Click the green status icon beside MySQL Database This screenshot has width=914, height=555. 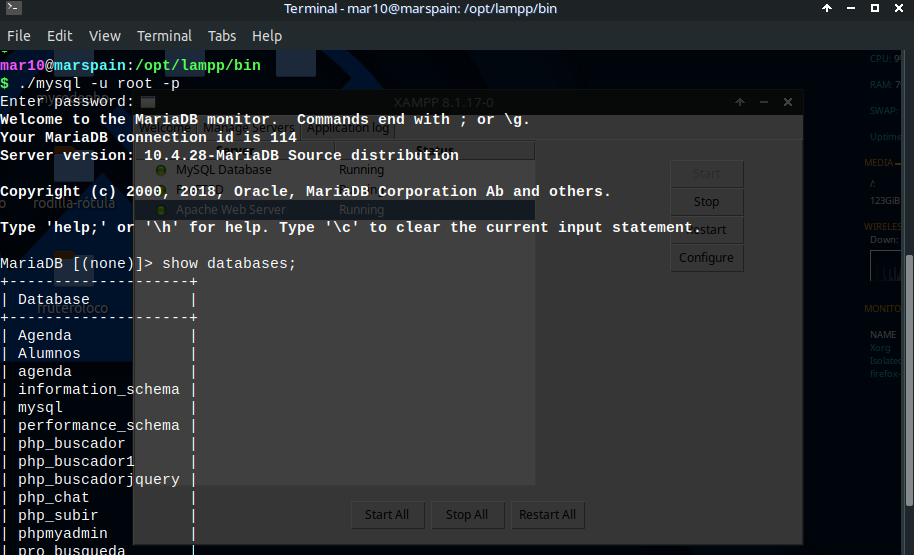161,170
